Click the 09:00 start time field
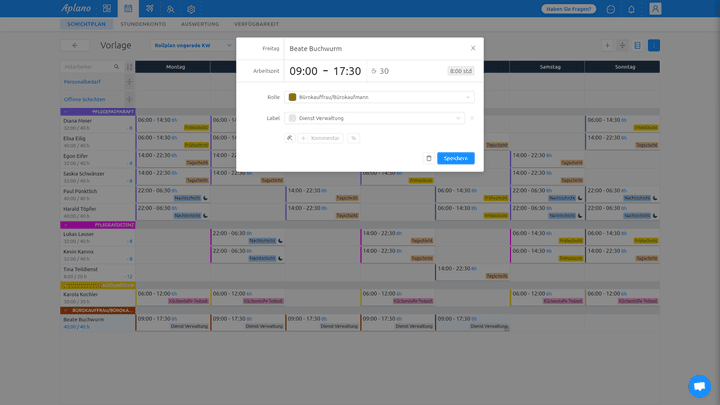 (303, 71)
